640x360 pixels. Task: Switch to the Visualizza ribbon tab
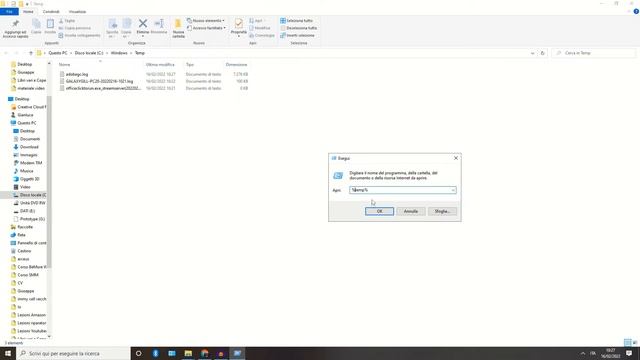click(77, 12)
